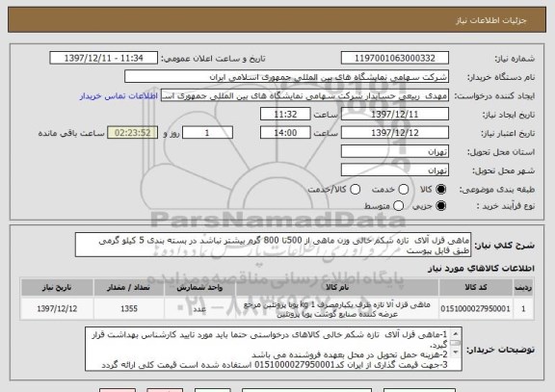
Task: Click the validity date field 1397/12/12
Action: [395, 133]
